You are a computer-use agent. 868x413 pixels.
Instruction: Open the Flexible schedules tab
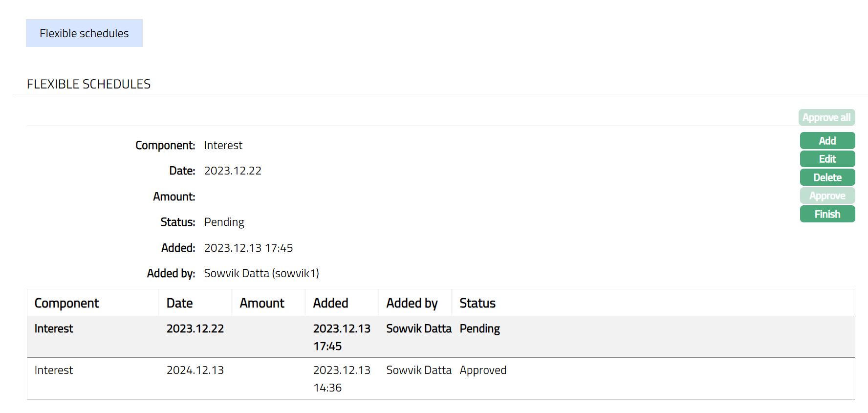84,33
